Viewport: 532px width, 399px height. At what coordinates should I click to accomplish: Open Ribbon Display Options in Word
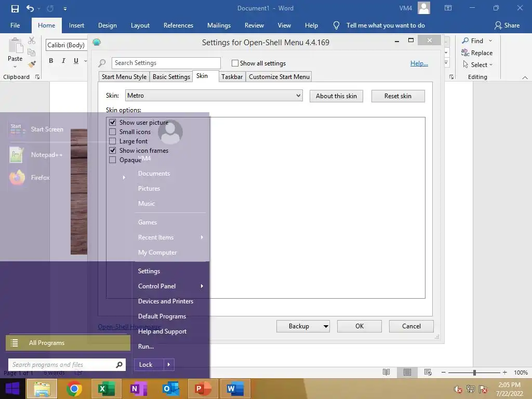pyautogui.click(x=448, y=8)
